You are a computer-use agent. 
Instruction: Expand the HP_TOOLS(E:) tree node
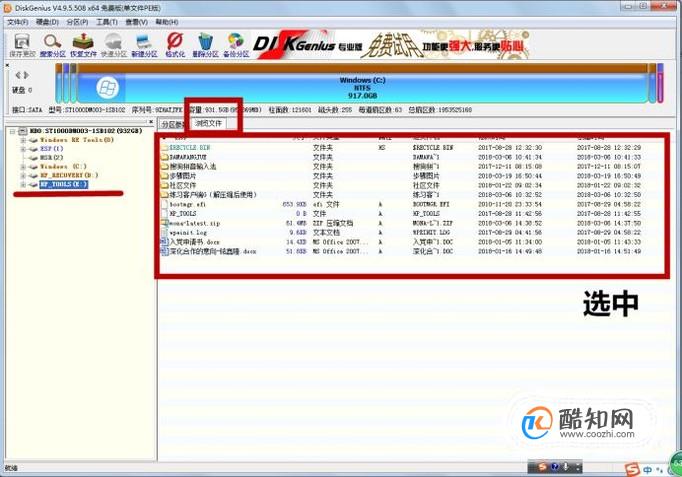23,184
